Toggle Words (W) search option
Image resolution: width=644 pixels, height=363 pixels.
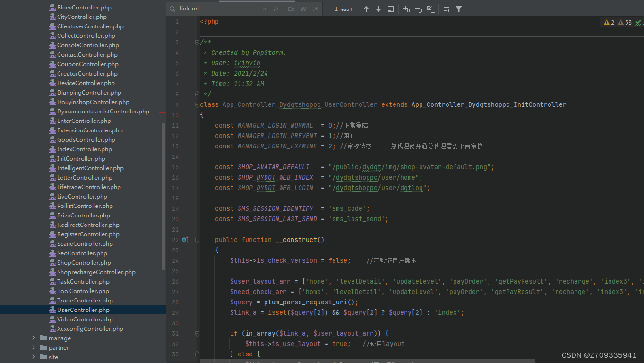[303, 9]
